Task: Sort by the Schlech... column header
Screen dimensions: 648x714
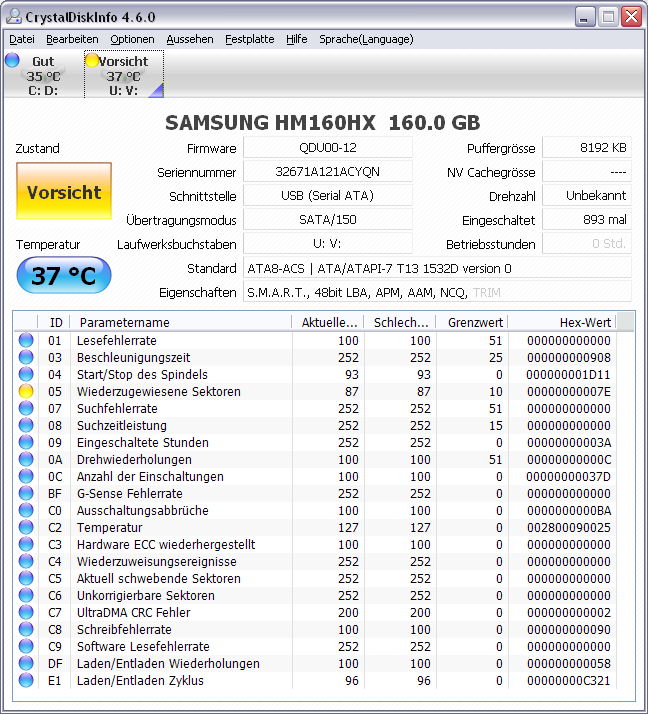Action: coord(400,322)
